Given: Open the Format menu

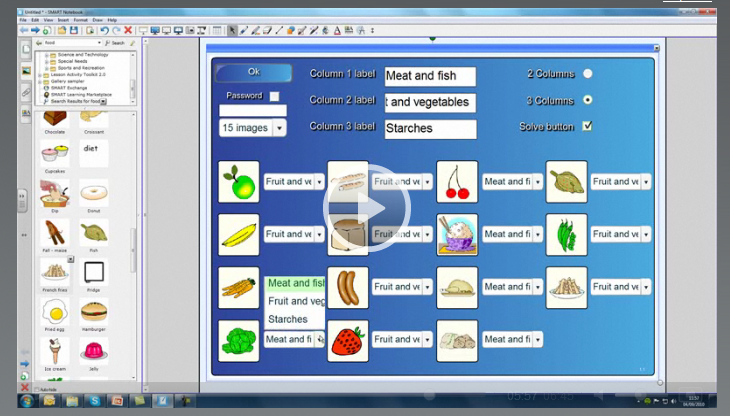Looking at the screenshot, I should click(81, 20).
